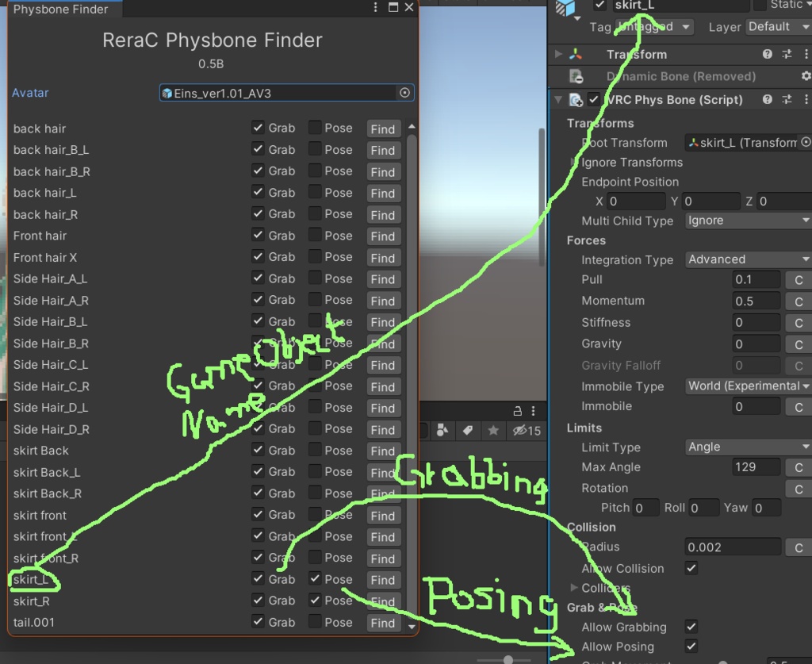This screenshot has width=812, height=664.
Task: Open the Physbone Finder window kebab menu
Action: click(375, 6)
